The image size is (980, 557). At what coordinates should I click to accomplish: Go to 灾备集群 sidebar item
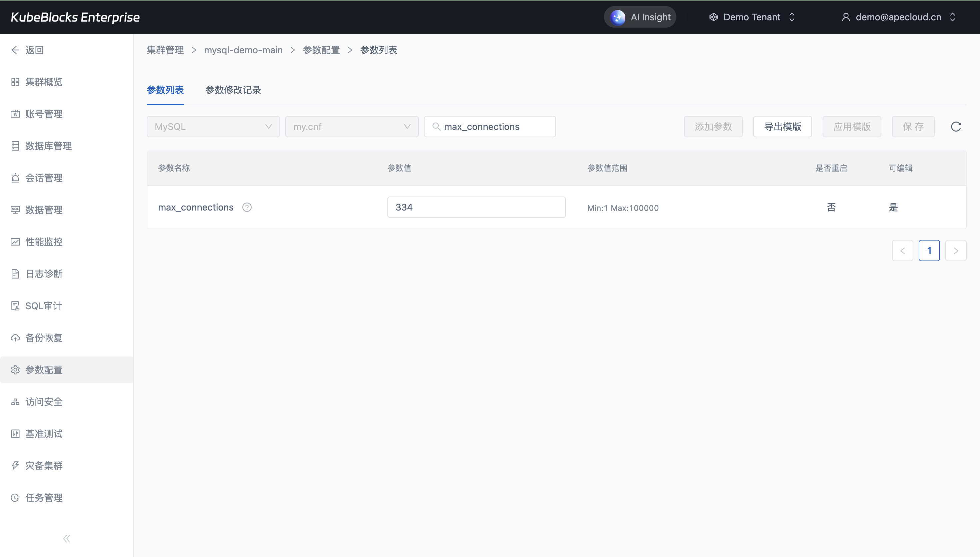pos(44,466)
